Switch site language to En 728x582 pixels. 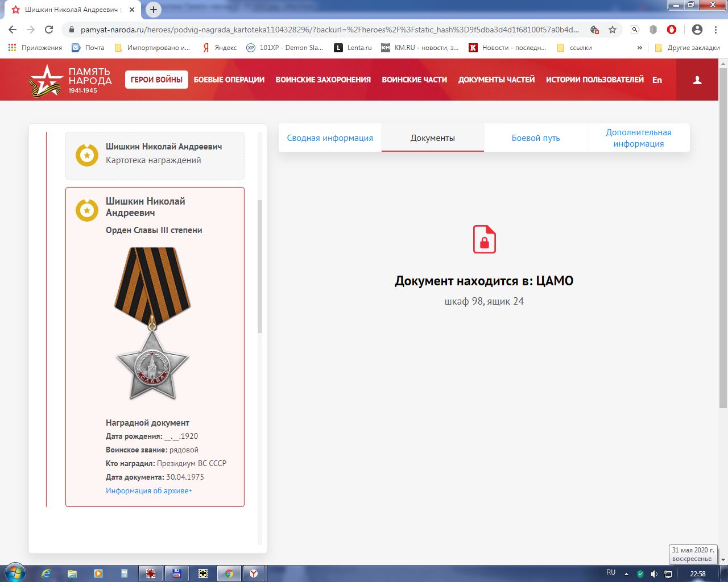[657, 80]
